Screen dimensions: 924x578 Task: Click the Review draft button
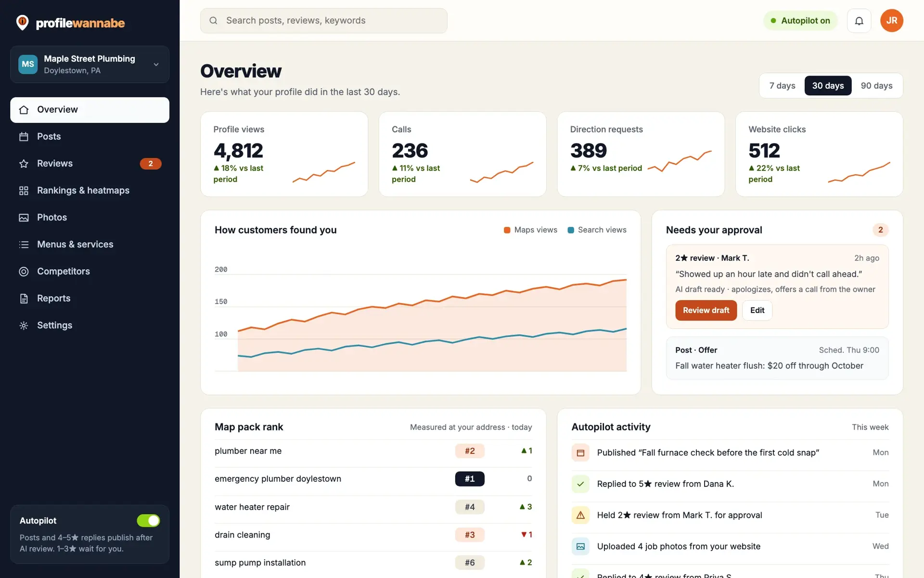tap(706, 311)
